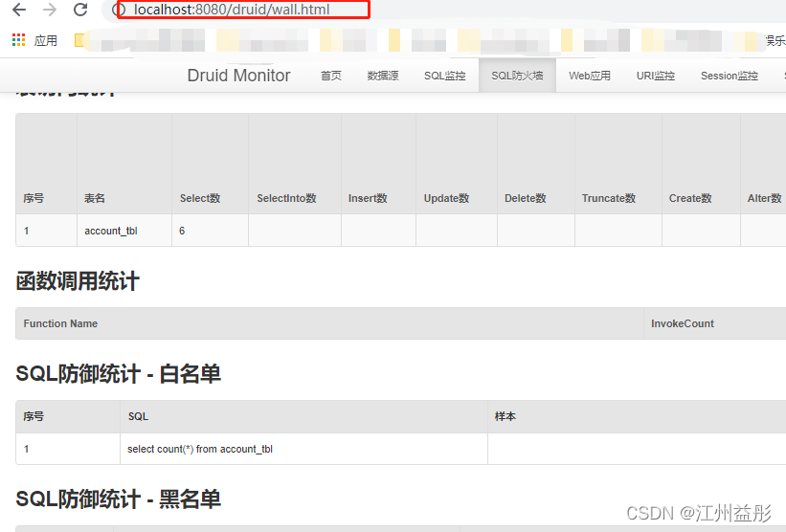Click the SQL防御统计 - 白名单 heading
Viewport: 786px width, 532px height.
pos(119,374)
